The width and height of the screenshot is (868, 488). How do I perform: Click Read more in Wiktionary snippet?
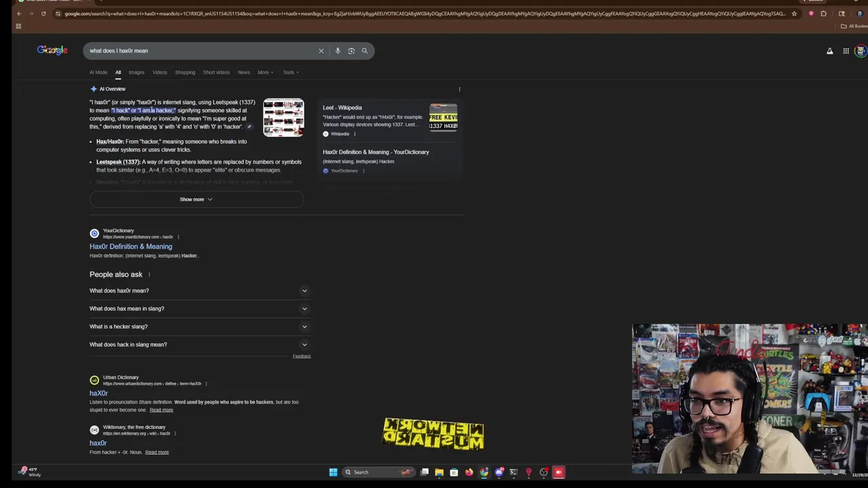[x=157, y=452]
